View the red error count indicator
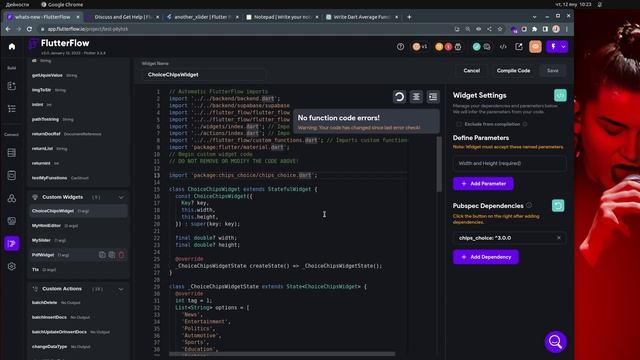Screen dimensions: 640x360 [x=448, y=47]
